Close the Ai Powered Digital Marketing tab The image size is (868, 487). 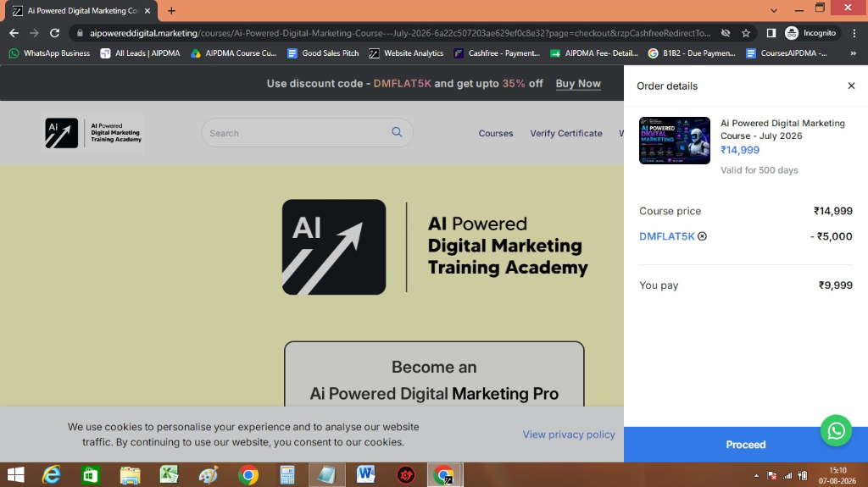click(x=147, y=10)
